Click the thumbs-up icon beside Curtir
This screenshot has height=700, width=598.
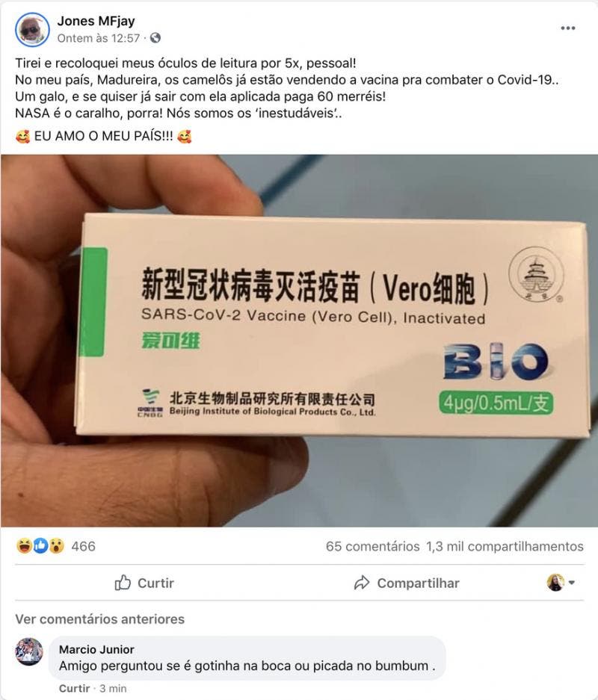(123, 583)
